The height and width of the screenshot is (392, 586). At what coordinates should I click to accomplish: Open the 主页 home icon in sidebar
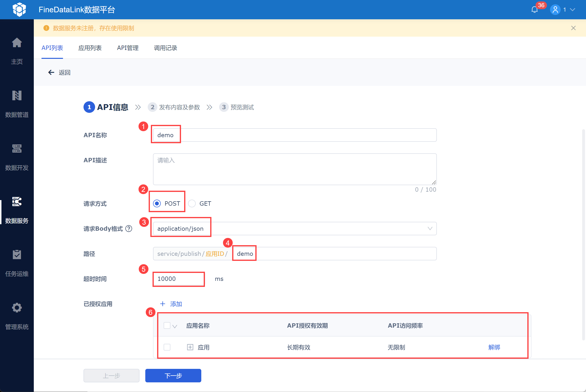[x=17, y=42]
